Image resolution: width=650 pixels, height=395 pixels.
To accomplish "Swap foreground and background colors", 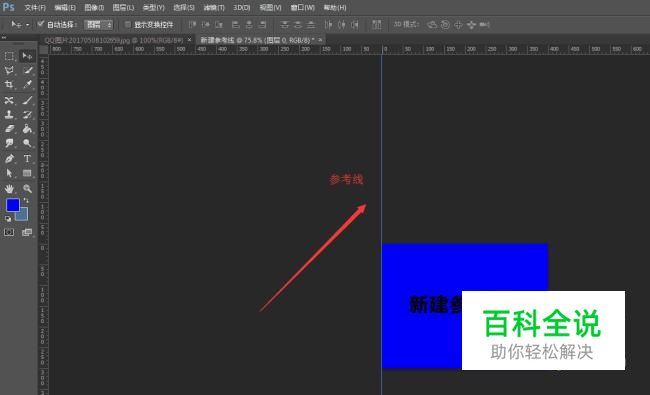I will 26,201.
